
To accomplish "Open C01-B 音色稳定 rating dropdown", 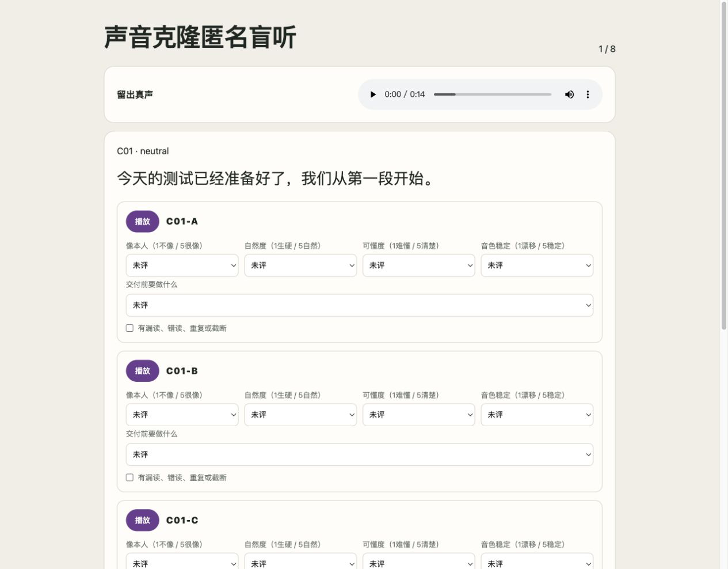I will (x=537, y=415).
